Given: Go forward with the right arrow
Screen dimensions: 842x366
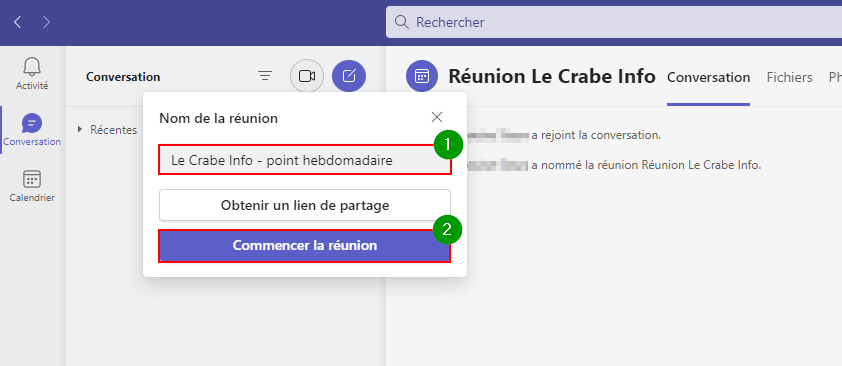Looking at the screenshot, I should point(47,22).
